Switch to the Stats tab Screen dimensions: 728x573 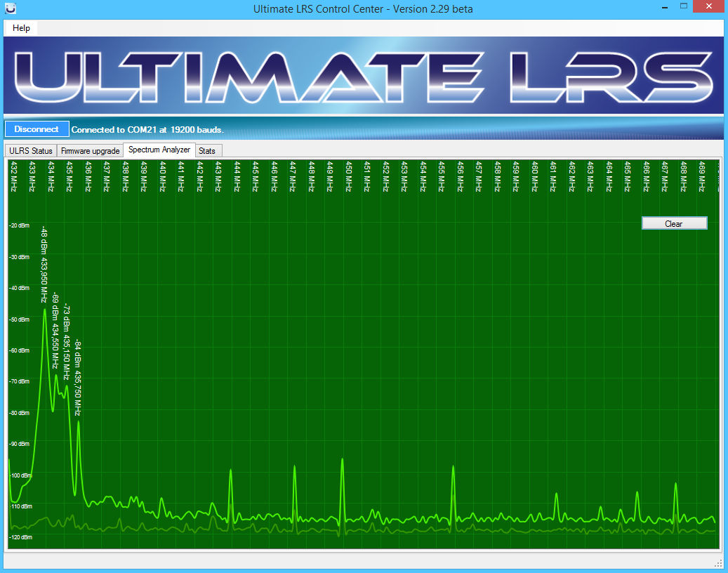(207, 150)
